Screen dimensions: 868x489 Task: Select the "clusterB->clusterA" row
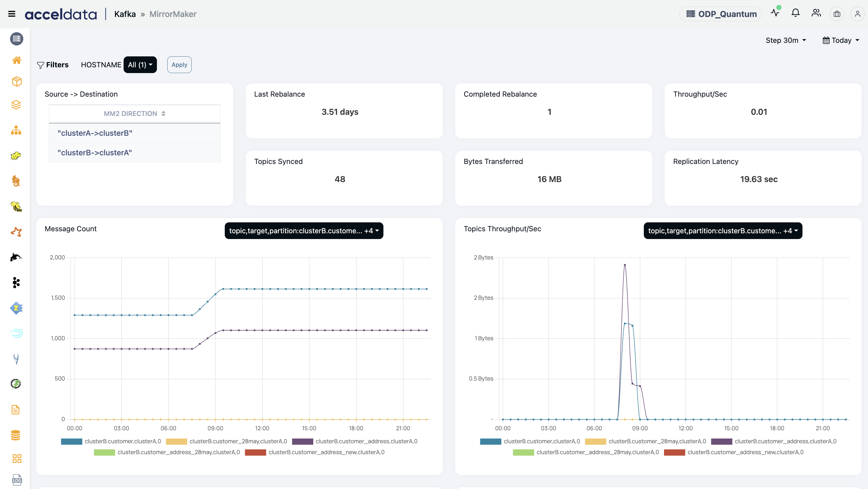tap(135, 153)
